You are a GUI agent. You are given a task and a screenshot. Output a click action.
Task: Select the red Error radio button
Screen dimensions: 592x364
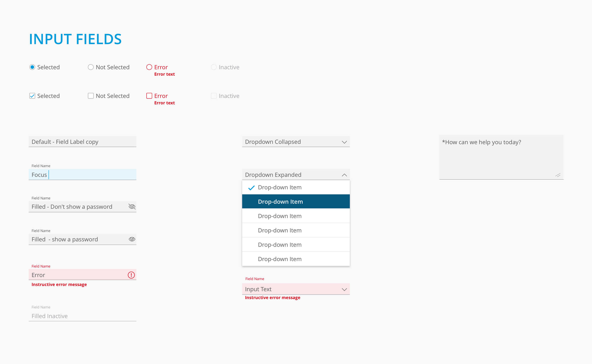[x=149, y=67]
